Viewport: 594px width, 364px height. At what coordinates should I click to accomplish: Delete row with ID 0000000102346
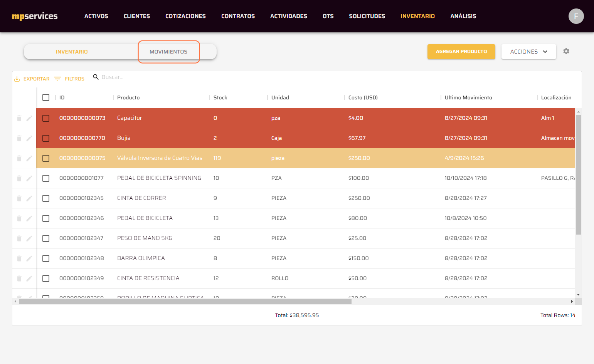point(19,218)
